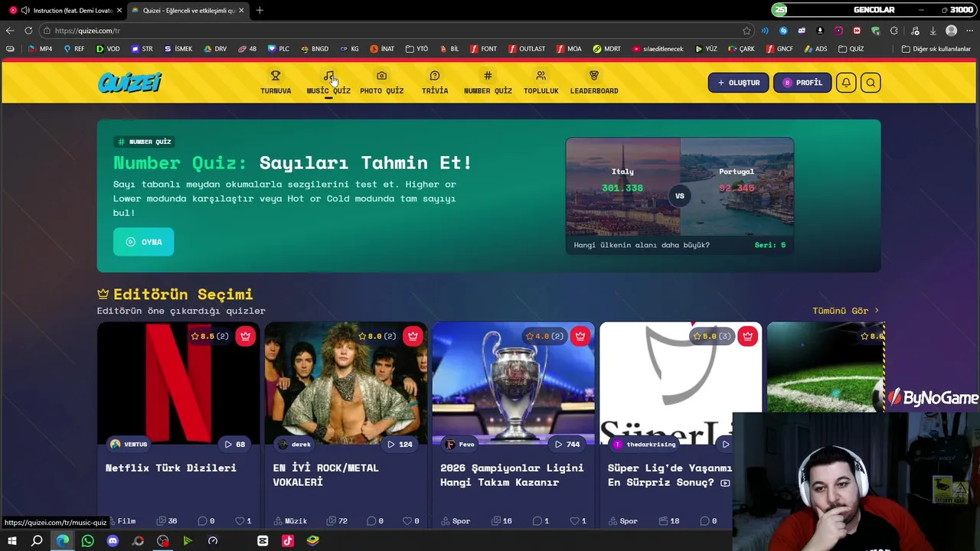Open author VENTUS profile chip
980x551 pixels.
tap(129, 444)
